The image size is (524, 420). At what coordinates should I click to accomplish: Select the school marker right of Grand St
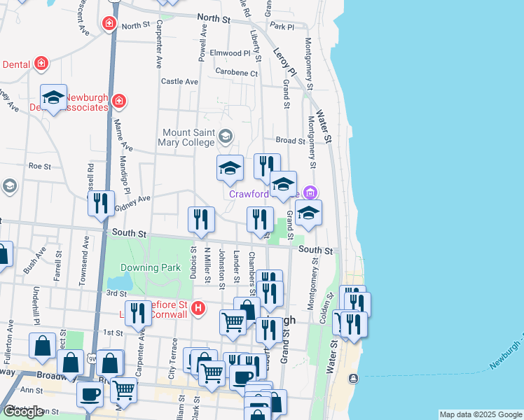[x=308, y=214]
